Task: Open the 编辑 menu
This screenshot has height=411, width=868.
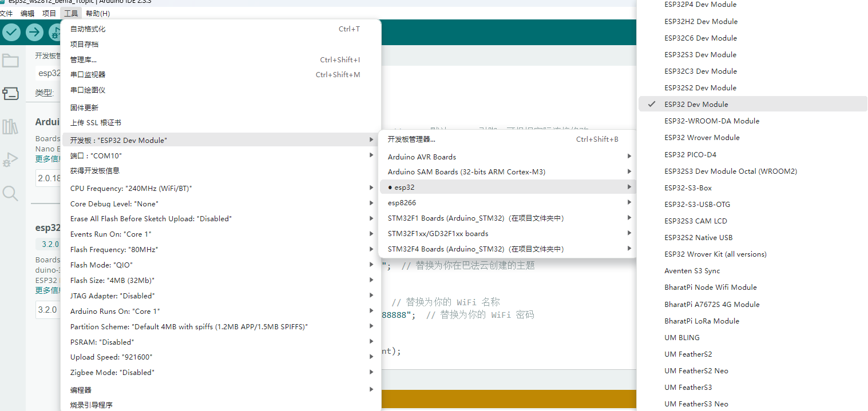Action: pos(27,13)
